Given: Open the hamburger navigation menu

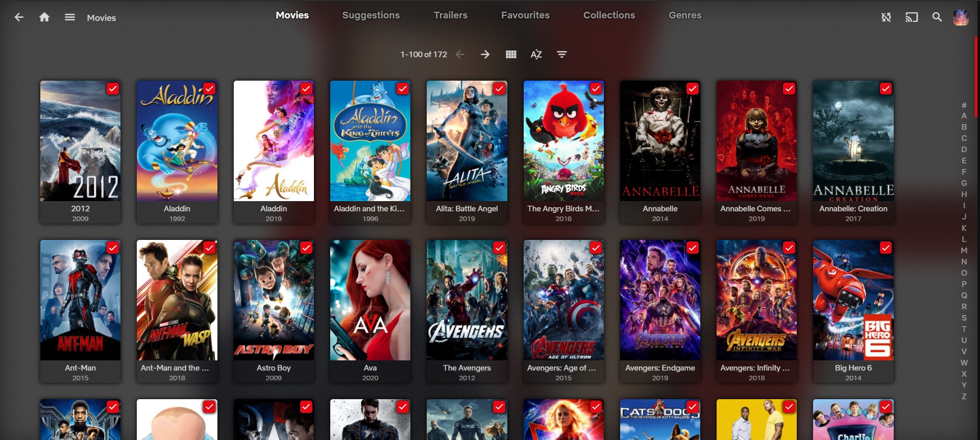Looking at the screenshot, I should [x=70, y=17].
